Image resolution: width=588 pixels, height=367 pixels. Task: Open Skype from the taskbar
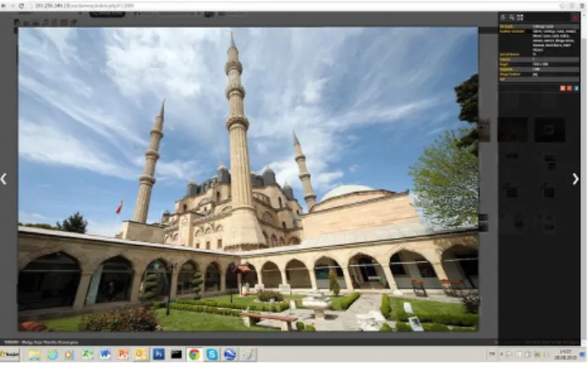coord(212,354)
